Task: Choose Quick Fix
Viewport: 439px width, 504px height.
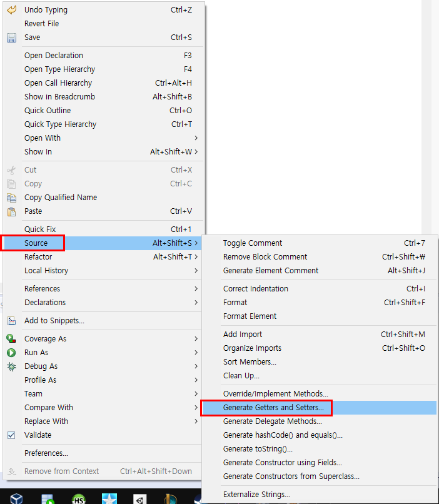Action: tap(103, 229)
